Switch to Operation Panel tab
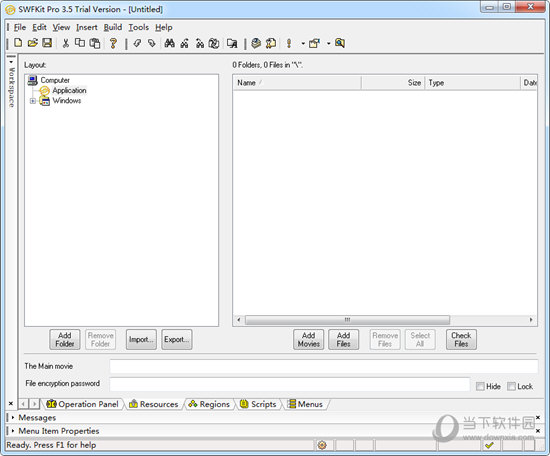Screen dimensions: 550x456 pos(83,404)
